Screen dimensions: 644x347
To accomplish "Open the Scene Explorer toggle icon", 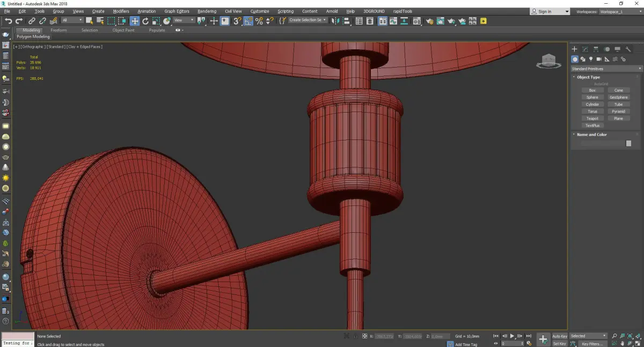I will [359, 21].
